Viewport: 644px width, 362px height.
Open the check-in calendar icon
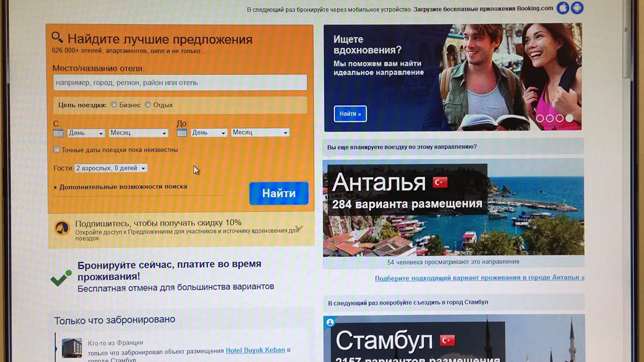click(x=58, y=133)
